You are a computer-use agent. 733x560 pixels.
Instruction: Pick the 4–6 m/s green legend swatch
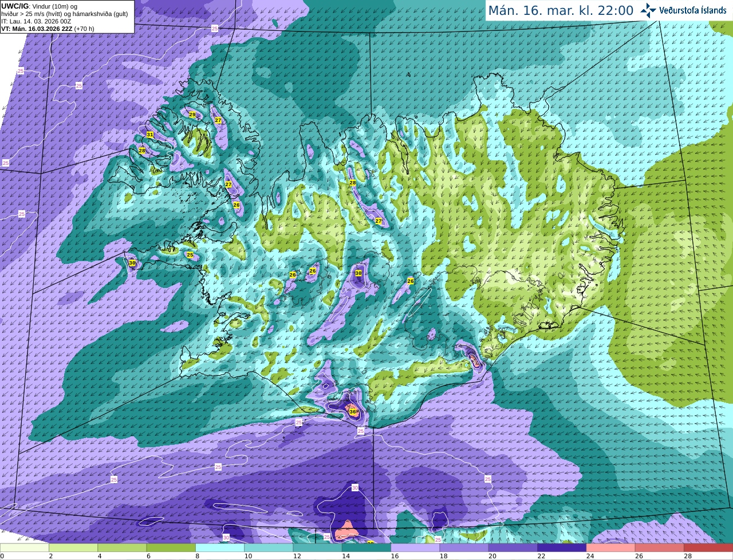tap(122, 547)
